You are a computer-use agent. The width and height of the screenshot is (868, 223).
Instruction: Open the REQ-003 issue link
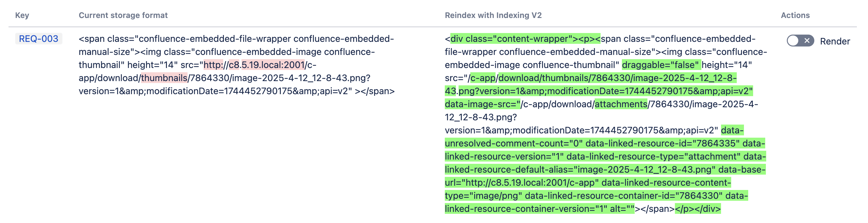pos(38,39)
